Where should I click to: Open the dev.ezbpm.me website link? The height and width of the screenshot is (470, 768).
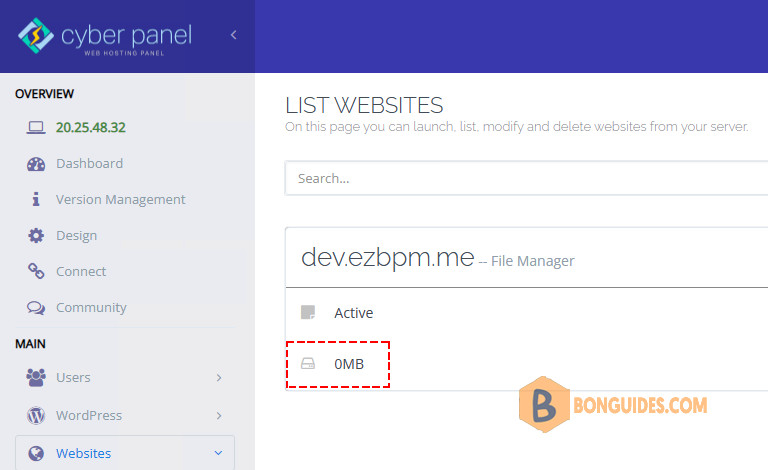[387, 257]
